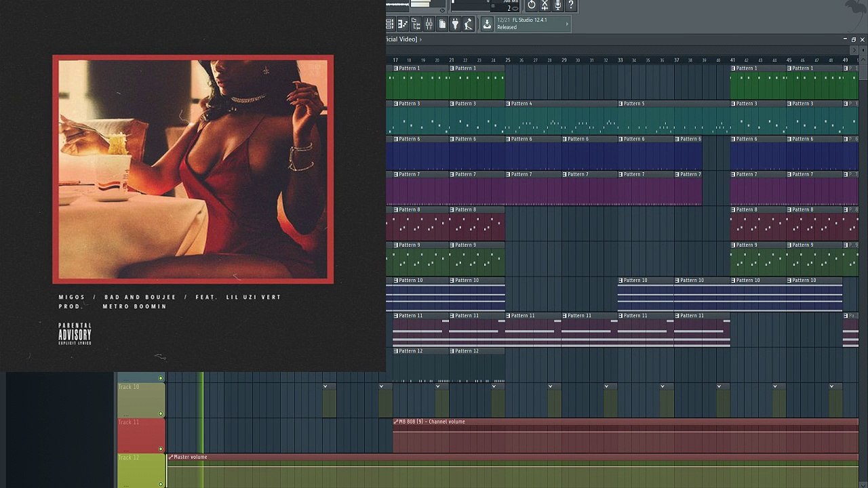Select the Master volume automation clip title

pyautogui.click(x=191, y=457)
